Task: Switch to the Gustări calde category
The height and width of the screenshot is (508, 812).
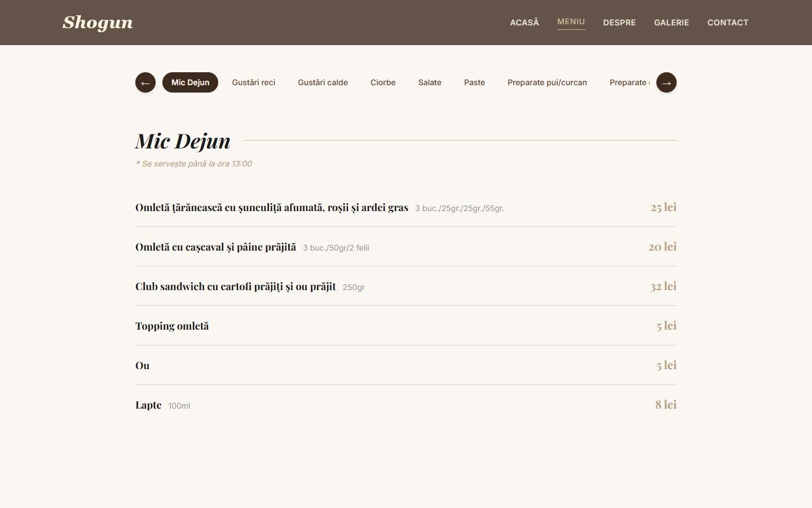Action: point(323,82)
